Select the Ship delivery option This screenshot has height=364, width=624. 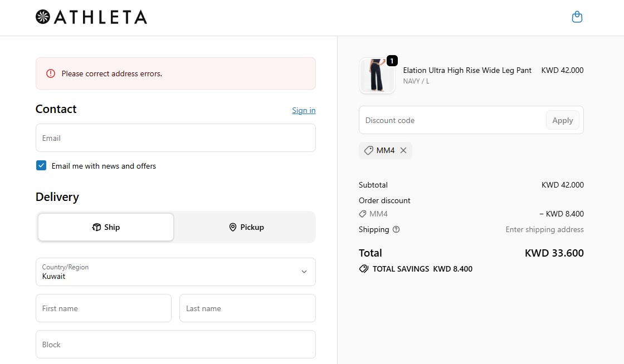(106, 227)
